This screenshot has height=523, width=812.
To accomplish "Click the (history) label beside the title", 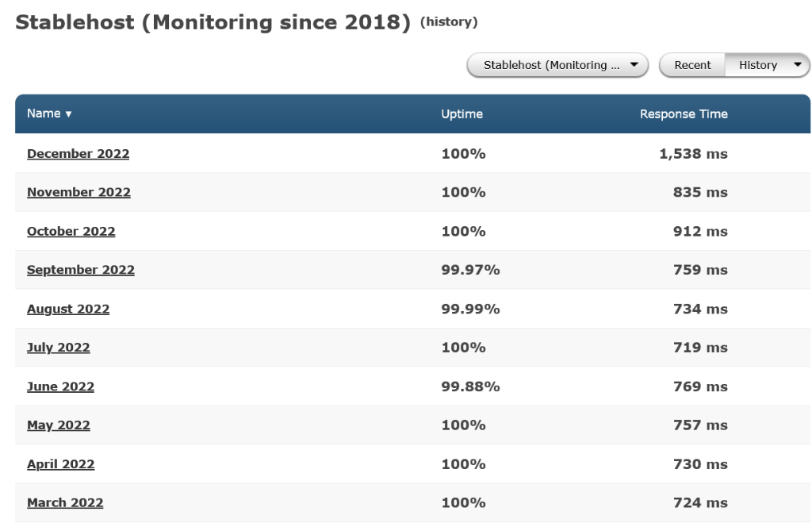I will click(x=449, y=21).
